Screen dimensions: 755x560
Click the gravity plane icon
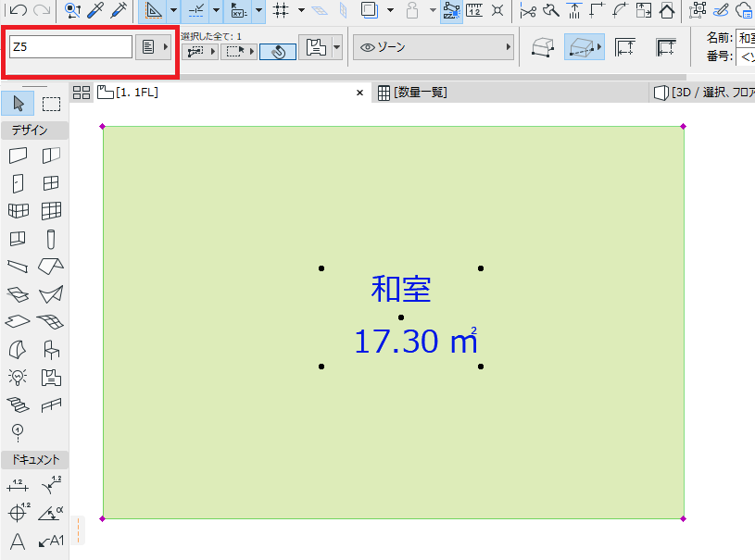(320, 10)
